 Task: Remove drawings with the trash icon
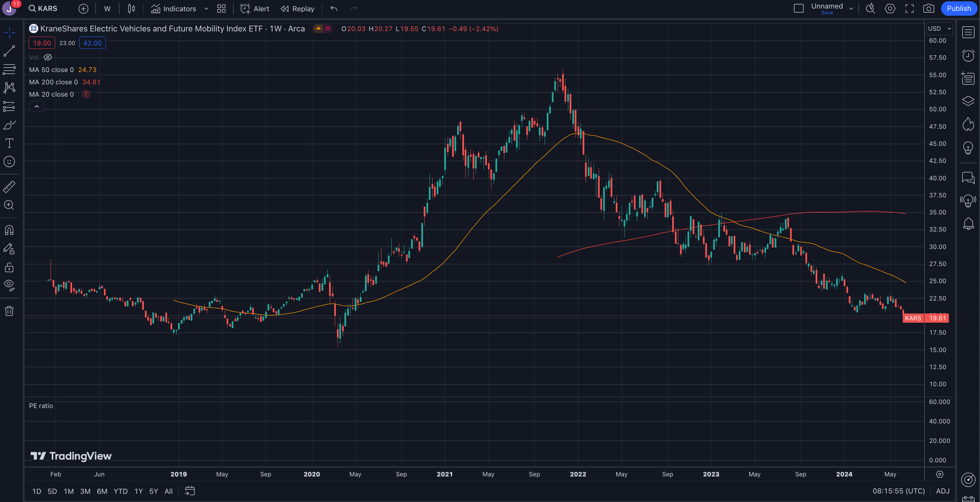[x=9, y=311]
